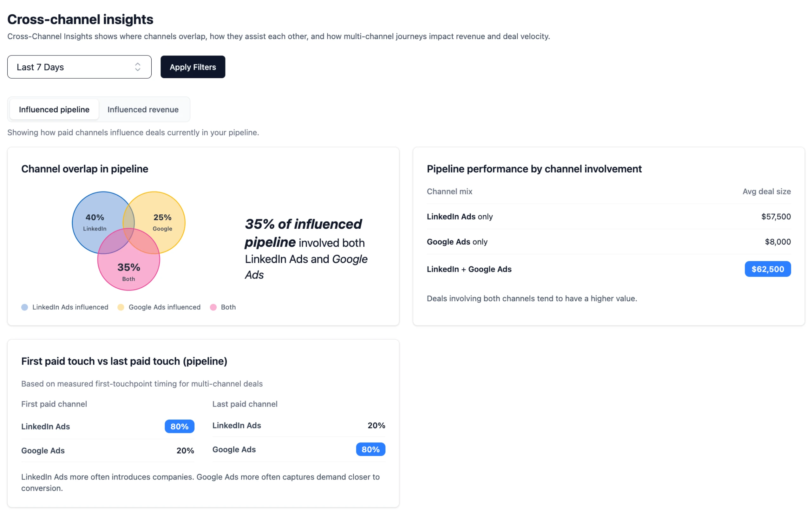Toggle to the Influenced revenue view
The image size is (812, 529).
pyautogui.click(x=143, y=109)
